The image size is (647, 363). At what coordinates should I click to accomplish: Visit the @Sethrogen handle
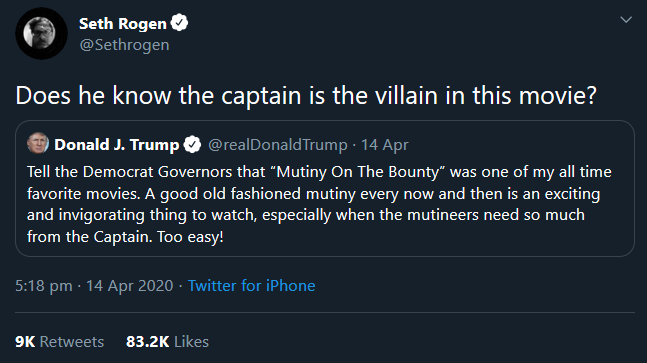point(124,45)
